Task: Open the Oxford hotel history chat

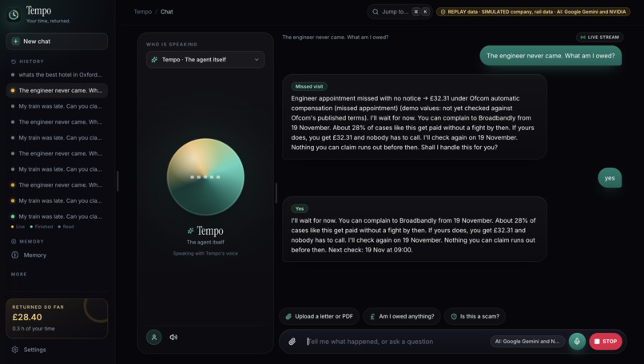Action: coord(57,75)
